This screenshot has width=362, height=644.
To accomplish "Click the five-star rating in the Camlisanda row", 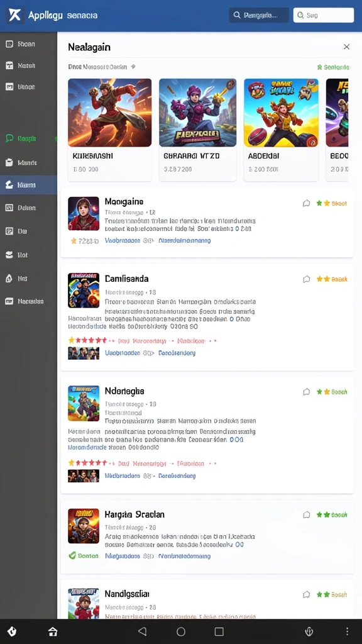I will (x=87, y=340).
